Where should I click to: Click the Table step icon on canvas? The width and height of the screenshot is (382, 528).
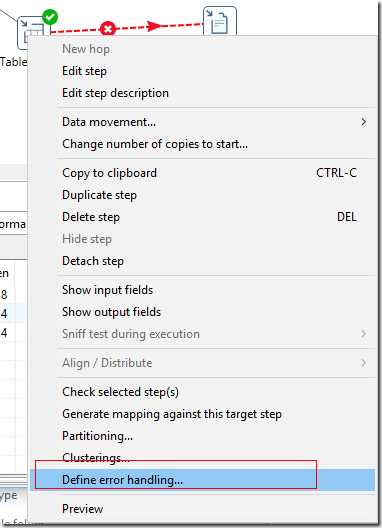pos(32,33)
